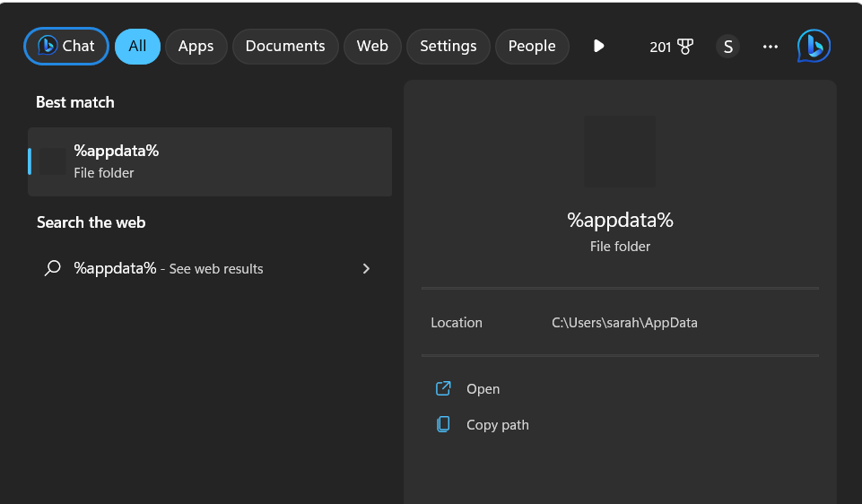Open %appdata% See web results suggestion
The height and width of the screenshot is (504, 862).
click(x=210, y=269)
